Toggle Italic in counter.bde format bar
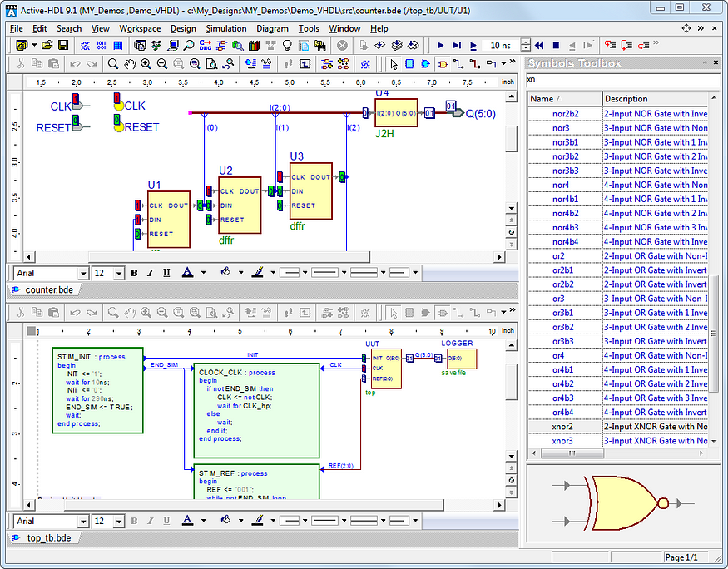The image size is (728, 569). [150, 273]
